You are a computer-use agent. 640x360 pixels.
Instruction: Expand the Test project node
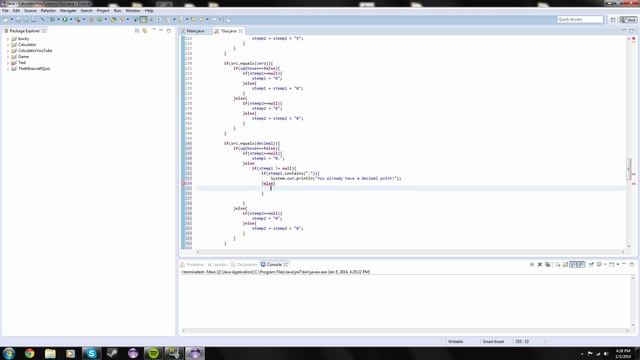point(8,63)
